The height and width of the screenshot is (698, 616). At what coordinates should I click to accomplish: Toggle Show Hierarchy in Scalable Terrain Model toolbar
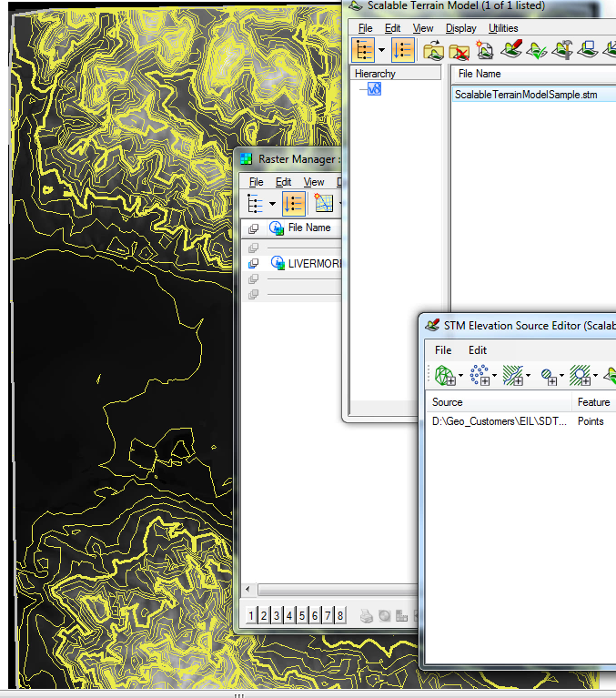(x=363, y=50)
